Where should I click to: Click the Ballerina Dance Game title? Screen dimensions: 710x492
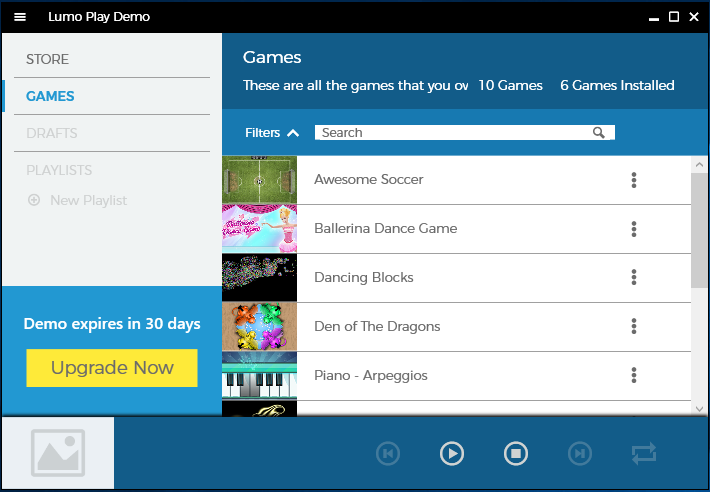pos(386,228)
